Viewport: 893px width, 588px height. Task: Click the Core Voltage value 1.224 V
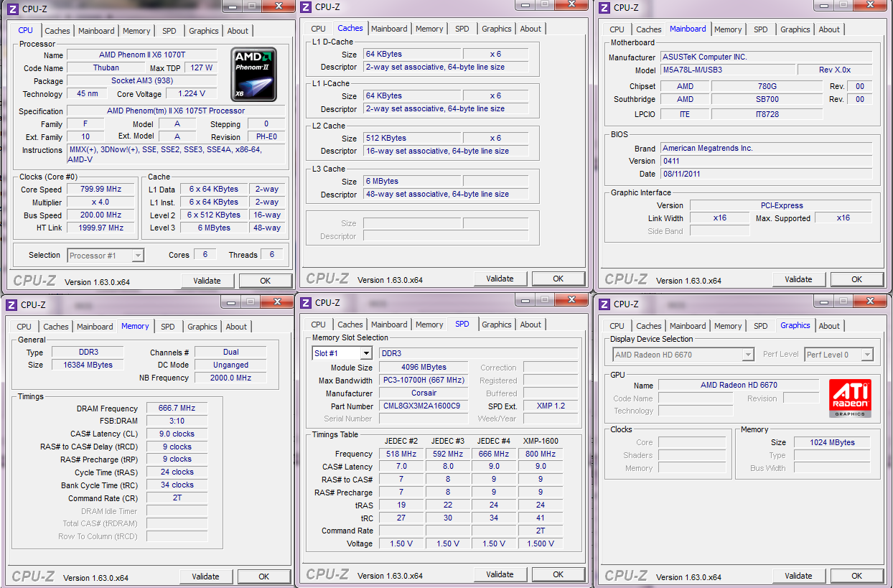191,93
